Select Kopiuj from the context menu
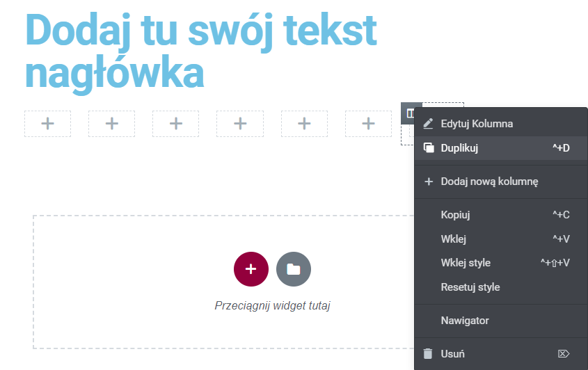 [455, 215]
